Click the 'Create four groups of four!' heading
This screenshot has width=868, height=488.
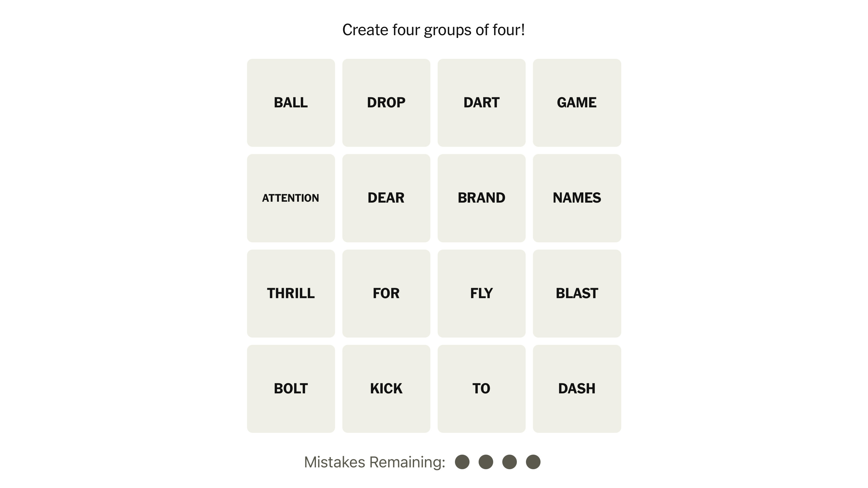[x=434, y=30]
